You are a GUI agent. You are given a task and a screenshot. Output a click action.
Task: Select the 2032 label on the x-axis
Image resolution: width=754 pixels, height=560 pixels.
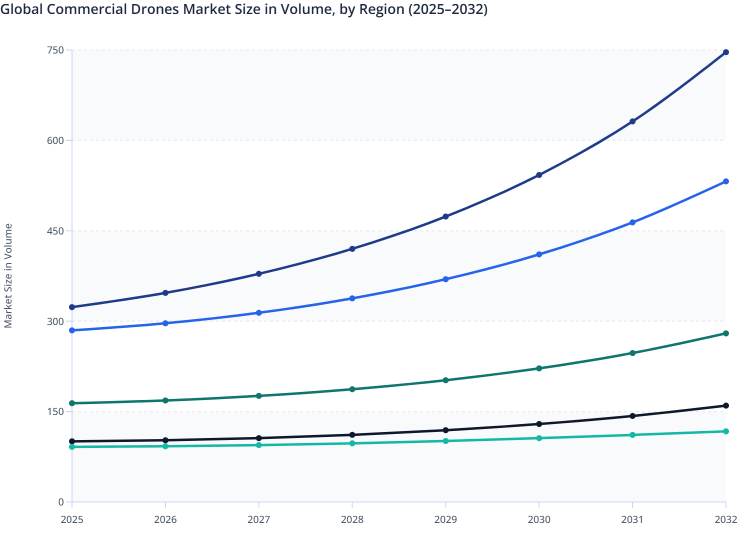click(725, 520)
